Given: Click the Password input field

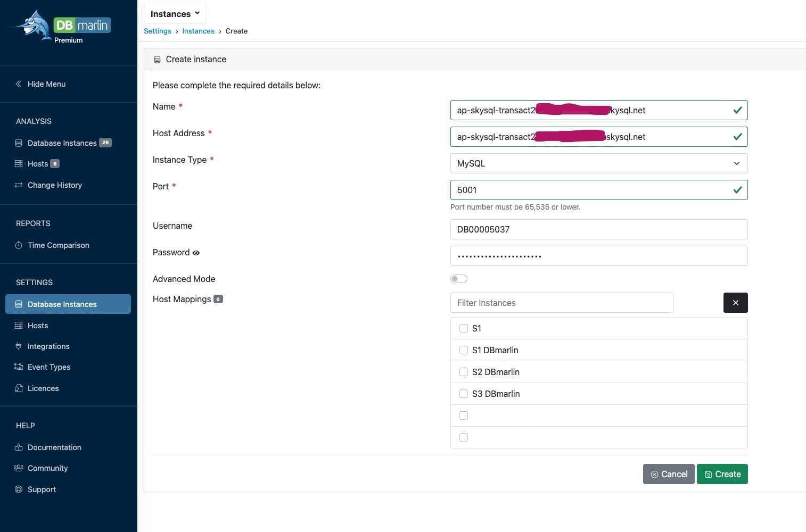Looking at the screenshot, I should click(x=599, y=256).
